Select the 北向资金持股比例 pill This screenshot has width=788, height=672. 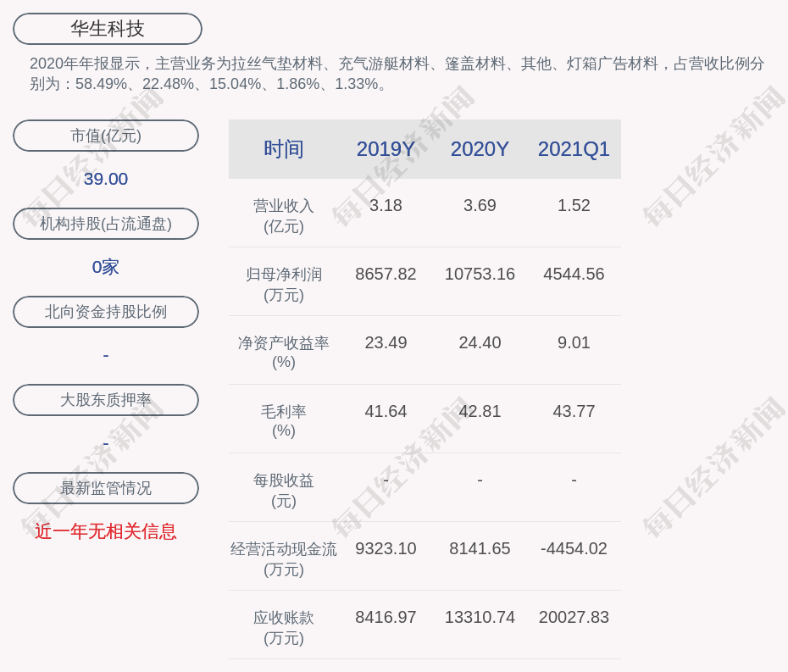pos(106,312)
